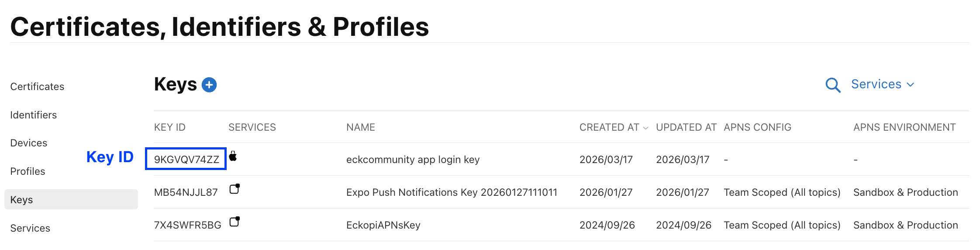Click the APNs icon for MB54NJJL87
980x250 pixels.
[x=235, y=189]
